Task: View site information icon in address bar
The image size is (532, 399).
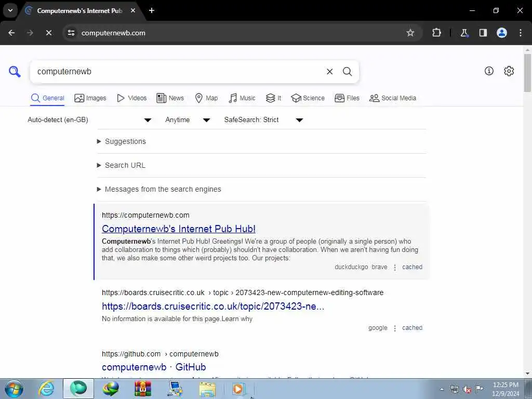Action: coord(71,33)
